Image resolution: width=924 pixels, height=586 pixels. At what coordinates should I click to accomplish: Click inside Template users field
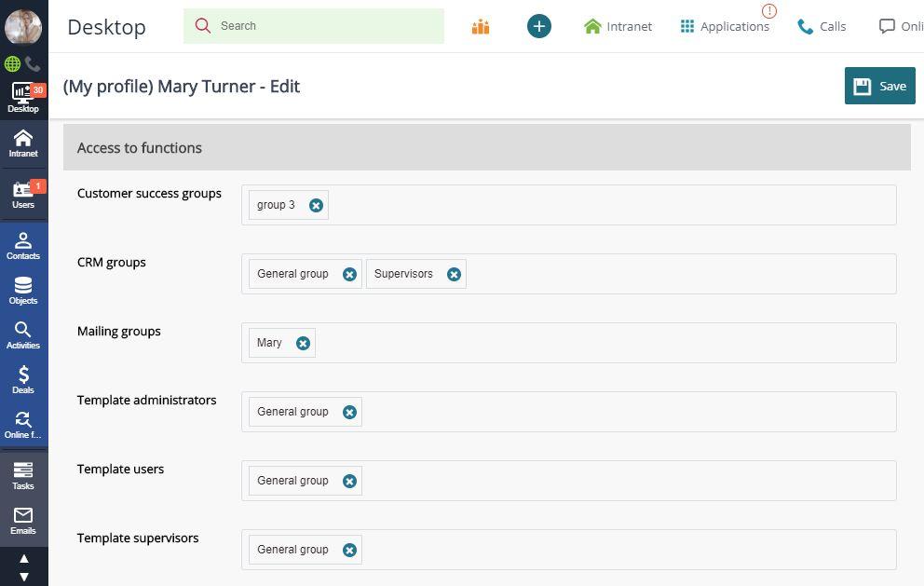click(x=569, y=481)
